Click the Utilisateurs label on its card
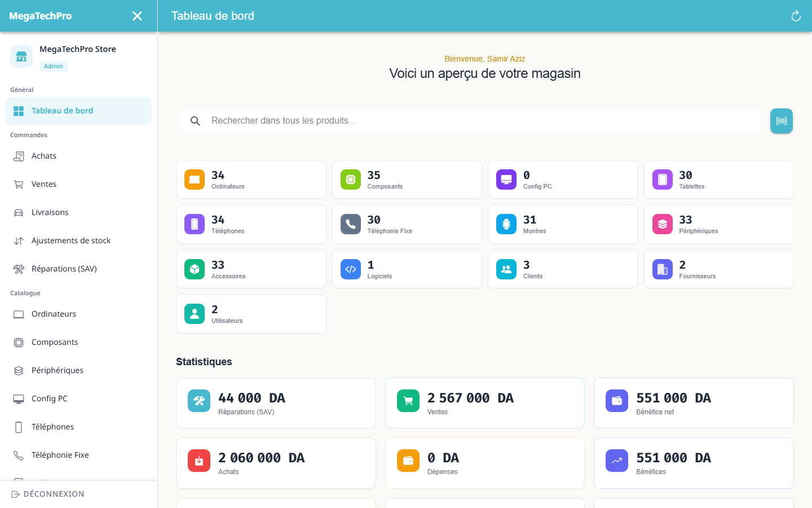 [x=227, y=321]
